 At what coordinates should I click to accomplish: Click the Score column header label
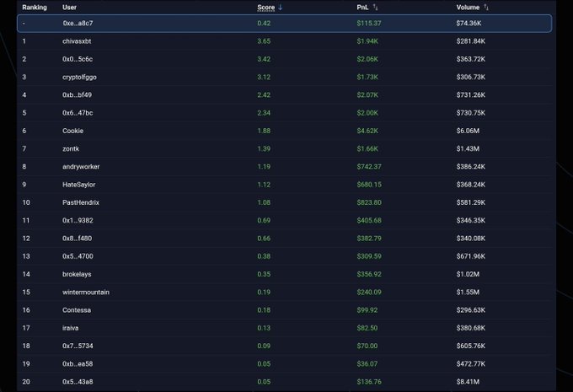pyautogui.click(x=265, y=8)
